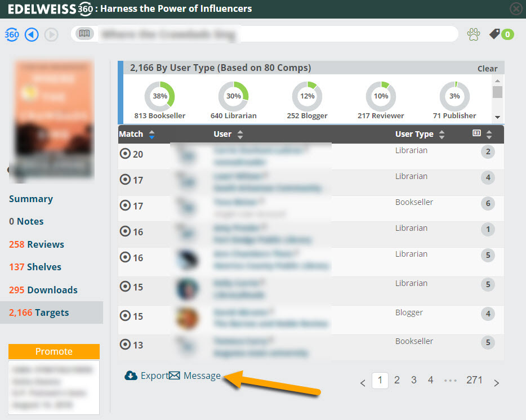Filter by the 38% Bookseller donut chart

coord(160,96)
